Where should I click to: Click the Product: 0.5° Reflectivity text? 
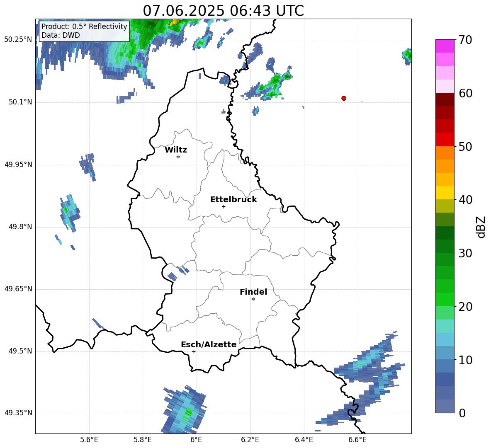coord(84,26)
